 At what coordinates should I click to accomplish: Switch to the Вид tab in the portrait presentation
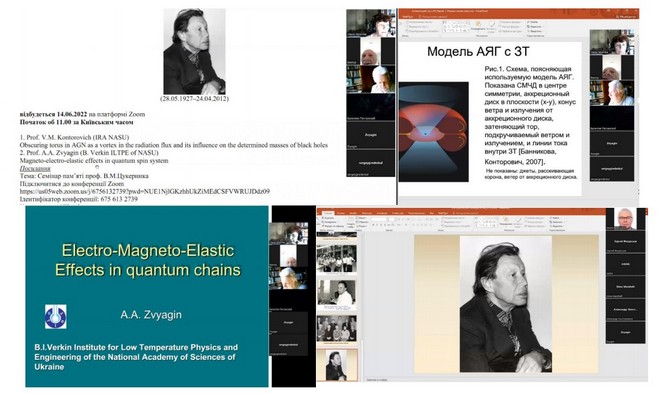(x=432, y=213)
